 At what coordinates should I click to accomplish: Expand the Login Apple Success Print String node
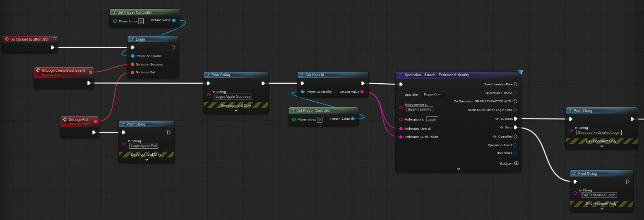click(236, 111)
